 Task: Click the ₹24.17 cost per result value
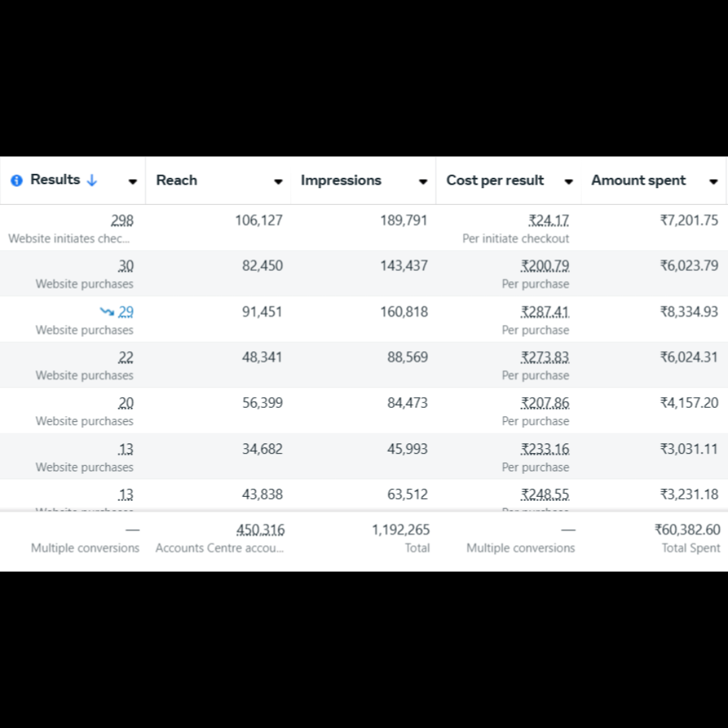coord(549,220)
